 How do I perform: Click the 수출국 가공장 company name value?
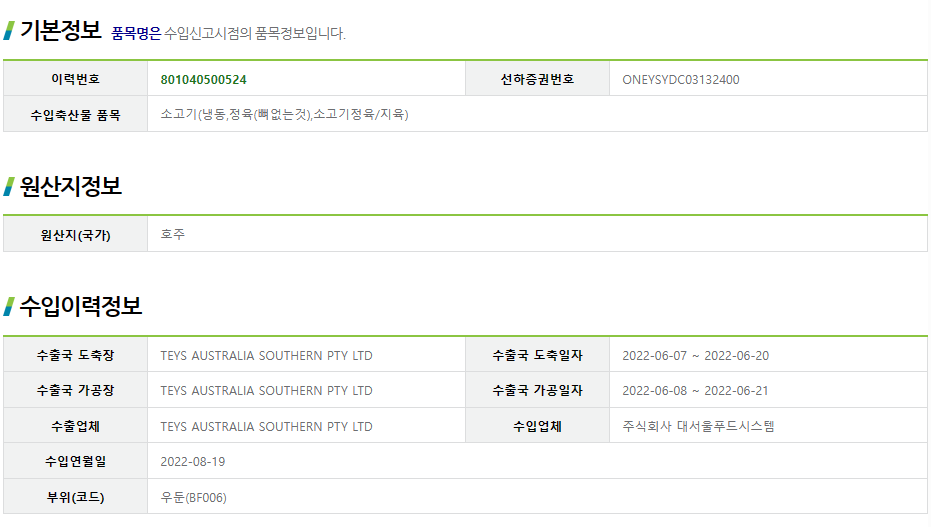[266, 390]
